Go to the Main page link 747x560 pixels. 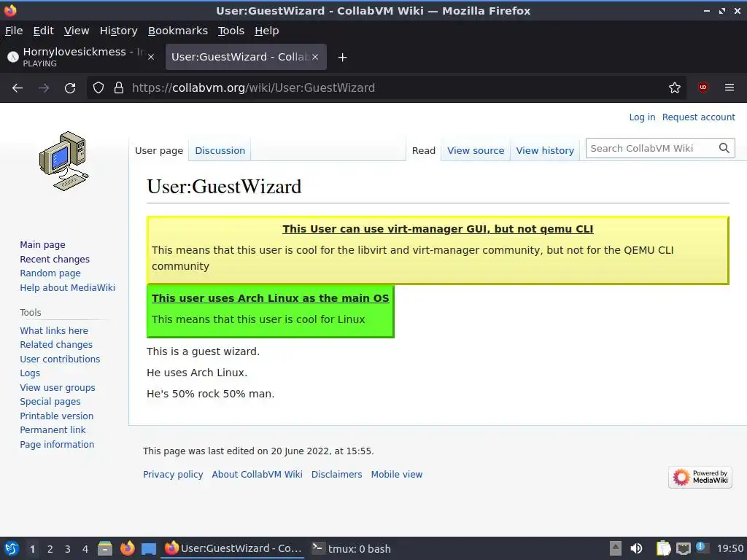pos(42,245)
